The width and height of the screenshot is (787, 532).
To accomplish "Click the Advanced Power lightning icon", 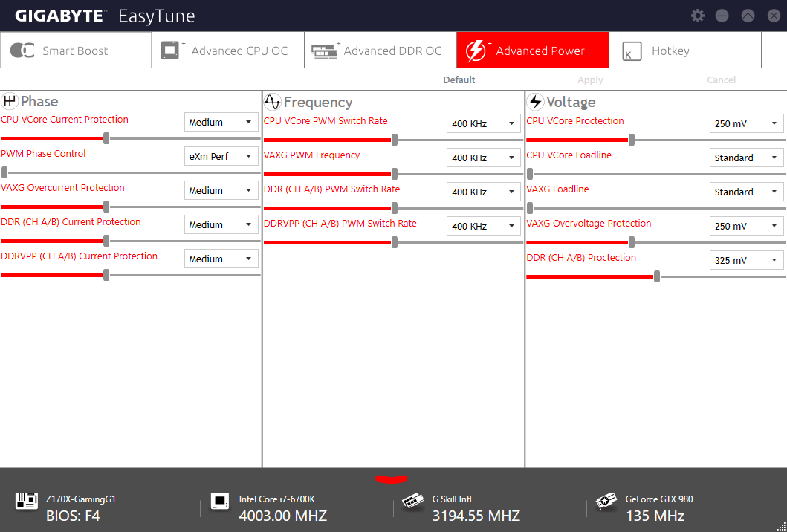I will [477, 51].
